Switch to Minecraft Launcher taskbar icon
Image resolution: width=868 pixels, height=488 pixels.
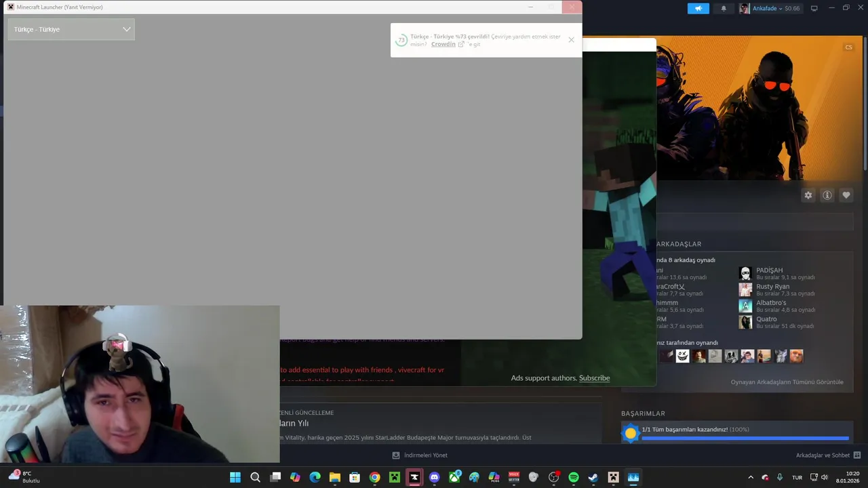(x=614, y=477)
